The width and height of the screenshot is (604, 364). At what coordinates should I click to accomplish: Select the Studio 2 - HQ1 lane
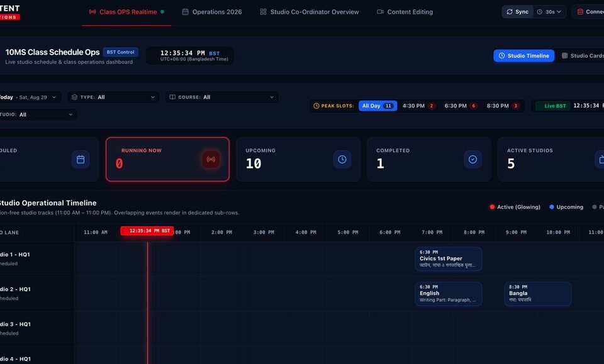[37, 294]
